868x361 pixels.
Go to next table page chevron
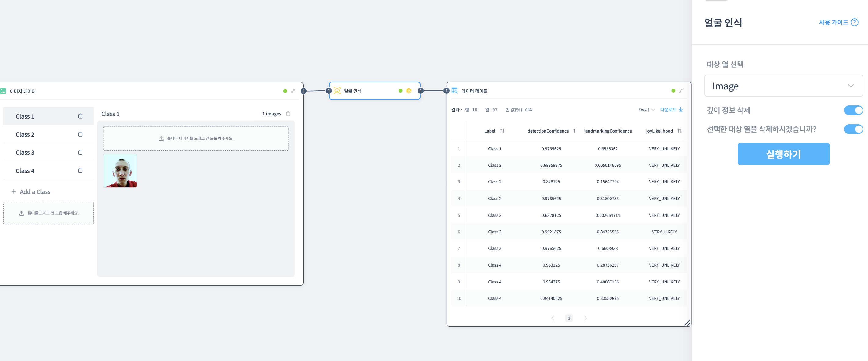[x=585, y=318]
